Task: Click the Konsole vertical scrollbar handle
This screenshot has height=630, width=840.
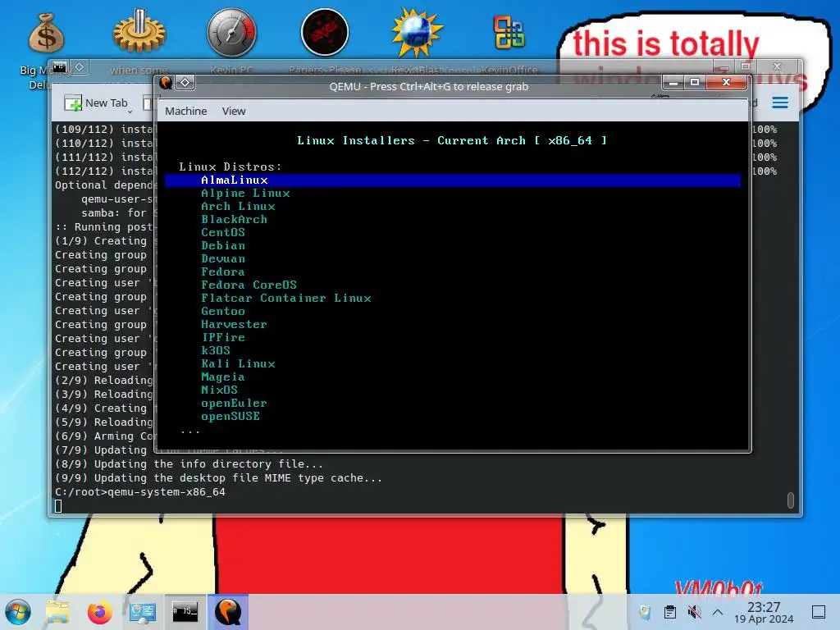Action: click(790, 500)
